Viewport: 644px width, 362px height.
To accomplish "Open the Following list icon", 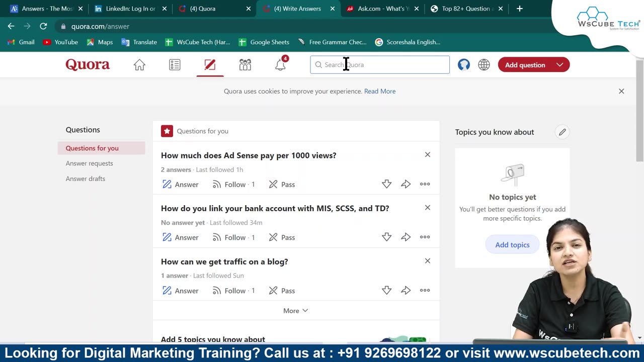I will point(175,65).
